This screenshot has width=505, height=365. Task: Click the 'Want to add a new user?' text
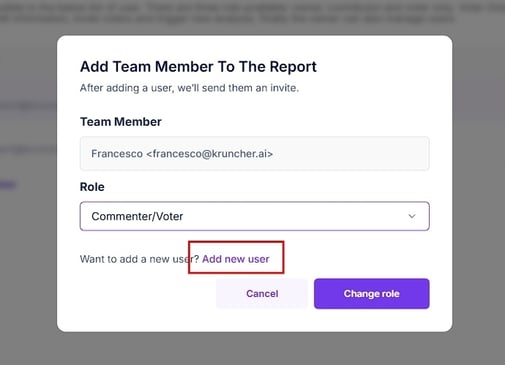pos(139,259)
